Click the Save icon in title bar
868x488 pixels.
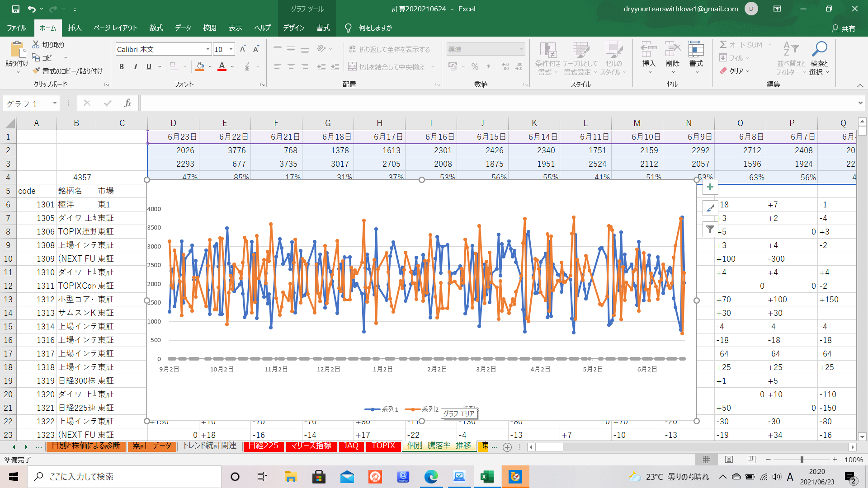pyautogui.click(x=15, y=9)
